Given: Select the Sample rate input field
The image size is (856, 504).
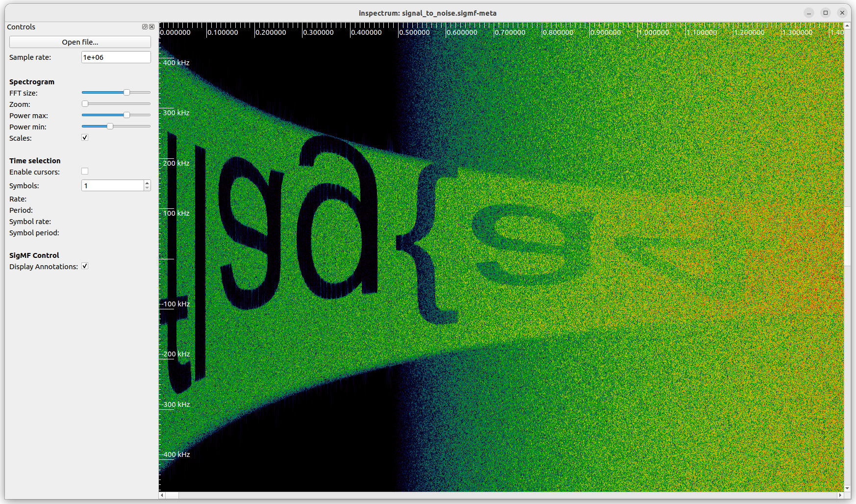Looking at the screenshot, I should [x=116, y=57].
